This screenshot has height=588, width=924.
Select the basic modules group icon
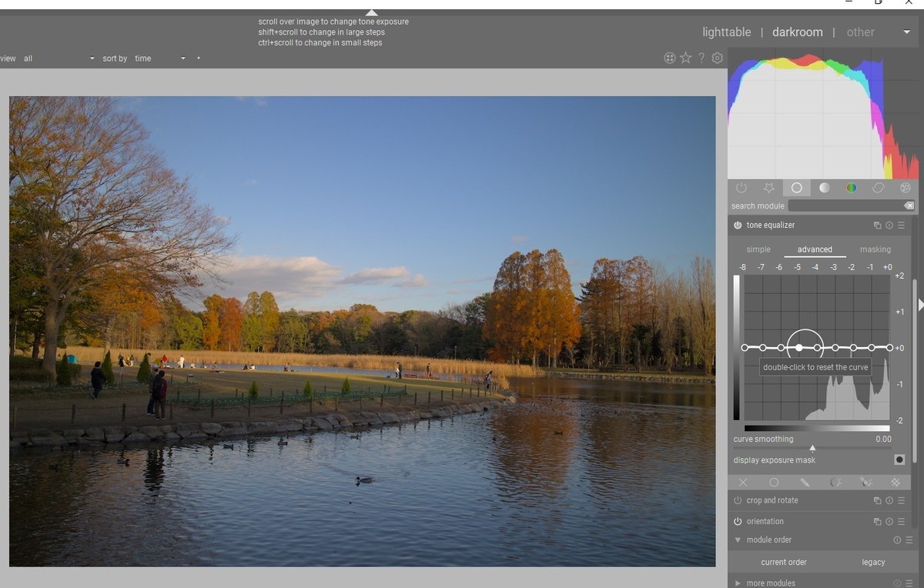[796, 188]
